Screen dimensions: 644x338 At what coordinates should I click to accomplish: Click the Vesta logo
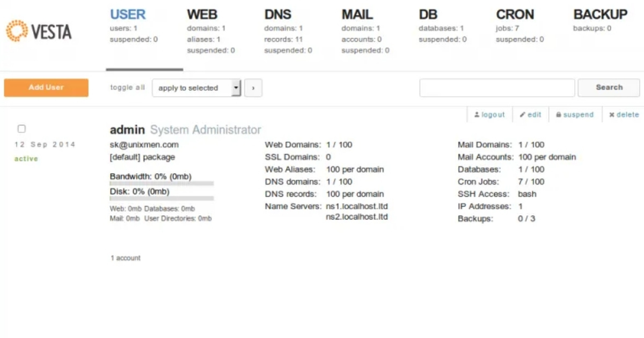click(38, 31)
